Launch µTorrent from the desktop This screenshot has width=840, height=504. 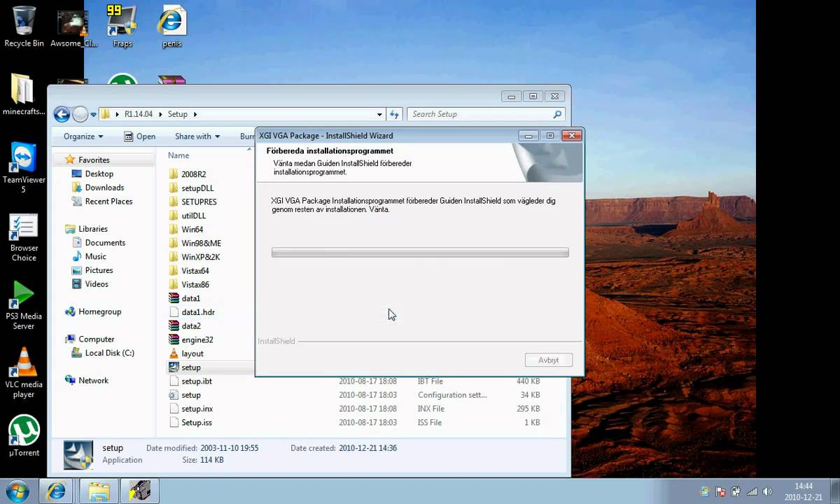coord(23,435)
